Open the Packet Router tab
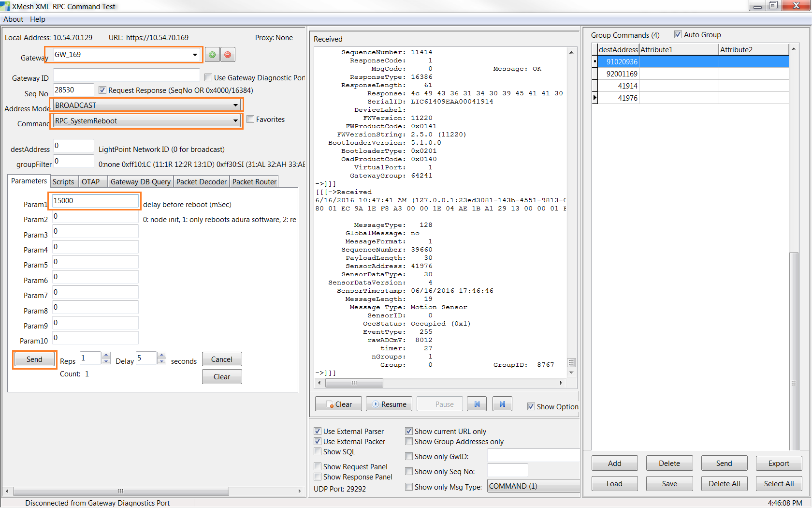Viewport: 812px width, 508px height. pyautogui.click(x=254, y=181)
